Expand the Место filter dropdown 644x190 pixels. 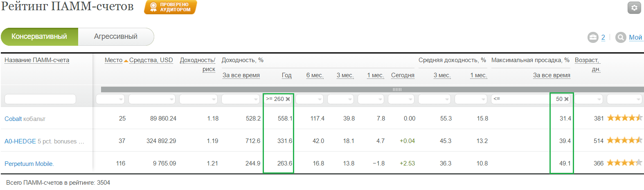click(x=121, y=99)
